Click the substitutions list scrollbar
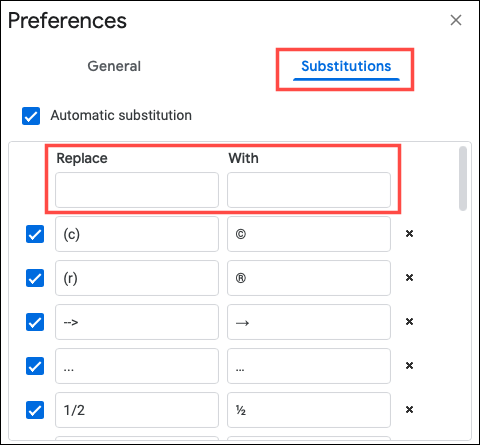 (x=463, y=179)
